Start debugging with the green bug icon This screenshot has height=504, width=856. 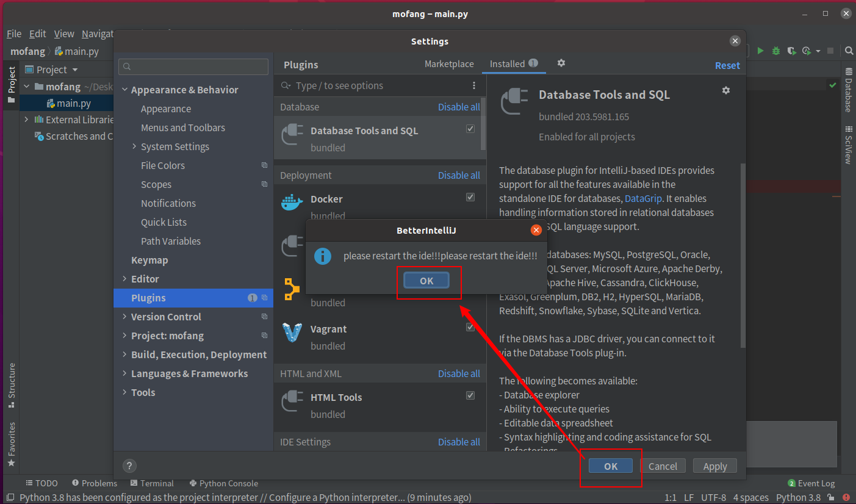pyautogui.click(x=775, y=51)
